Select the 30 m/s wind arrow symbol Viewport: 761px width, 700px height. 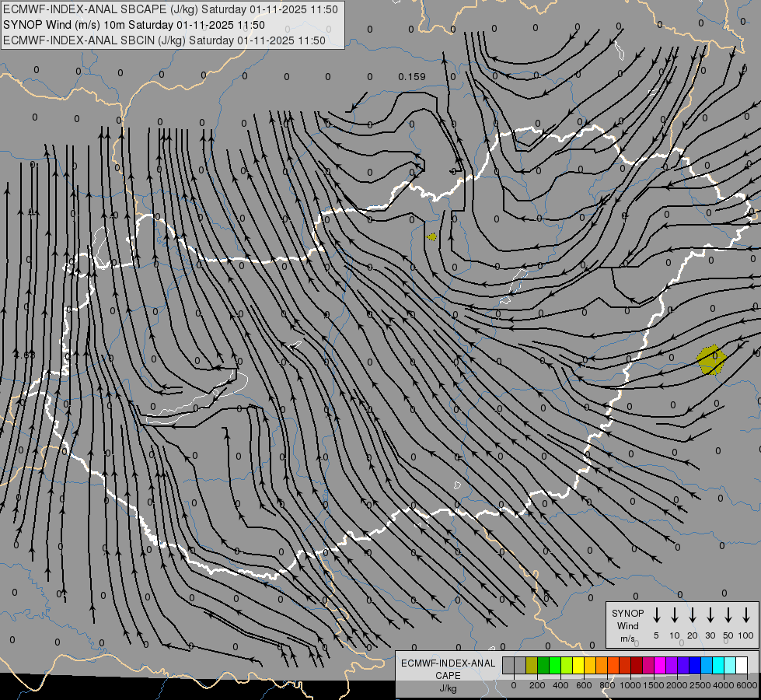[710, 614]
